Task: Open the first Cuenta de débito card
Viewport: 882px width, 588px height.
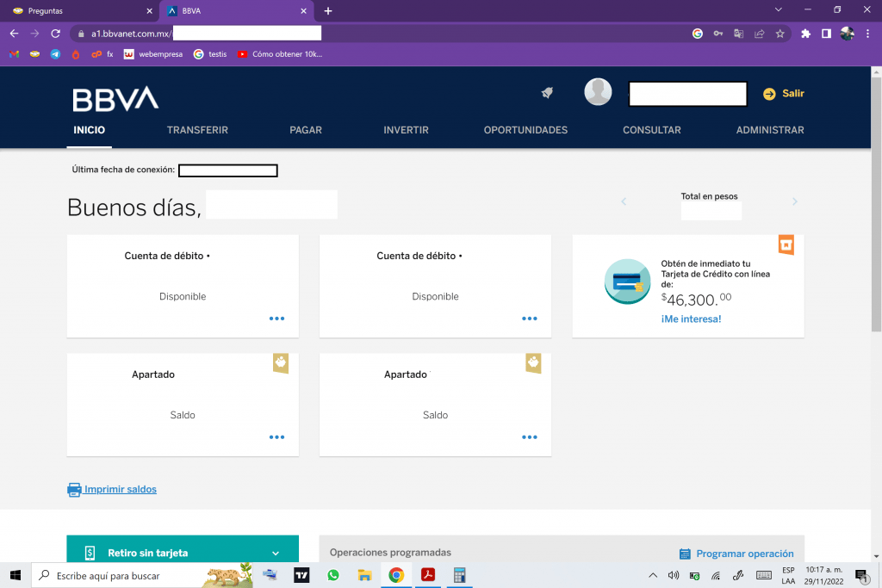Action: click(183, 286)
